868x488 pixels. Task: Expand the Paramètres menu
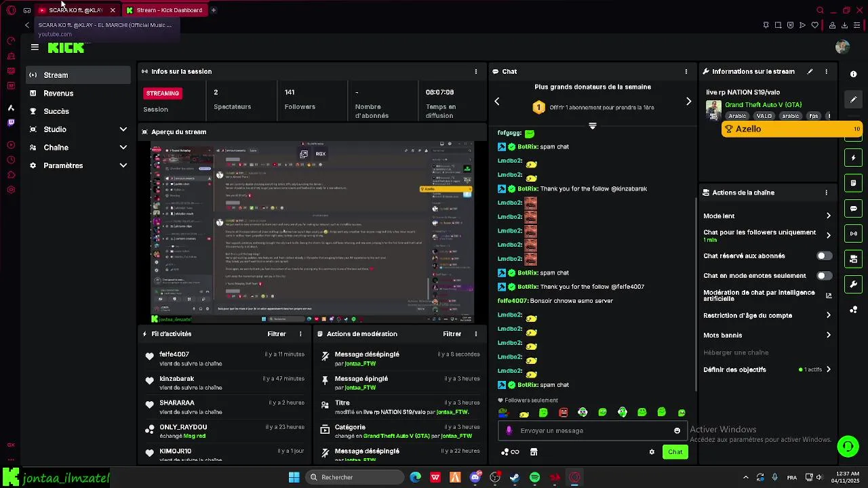(x=79, y=165)
